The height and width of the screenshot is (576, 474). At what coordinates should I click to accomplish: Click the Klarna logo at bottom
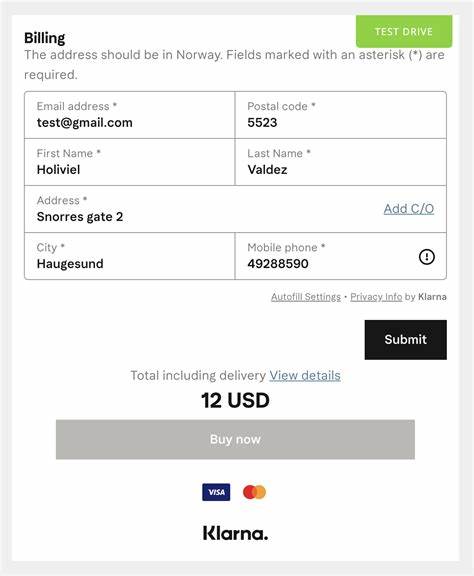pos(236,533)
